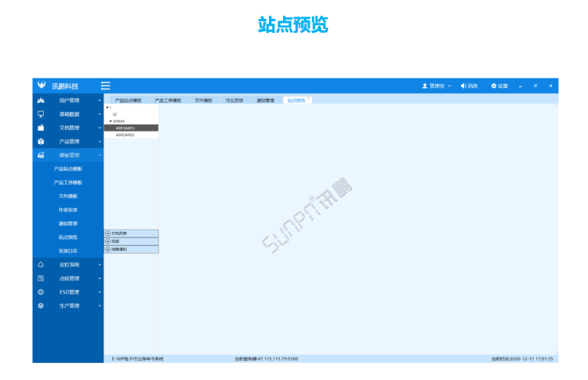Viewport: 588px width, 380px height.
Task: Click the 设置 label in header
Action: coord(503,86)
